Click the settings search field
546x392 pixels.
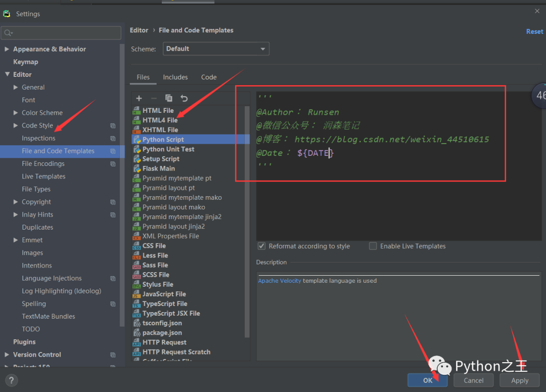coord(61,33)
